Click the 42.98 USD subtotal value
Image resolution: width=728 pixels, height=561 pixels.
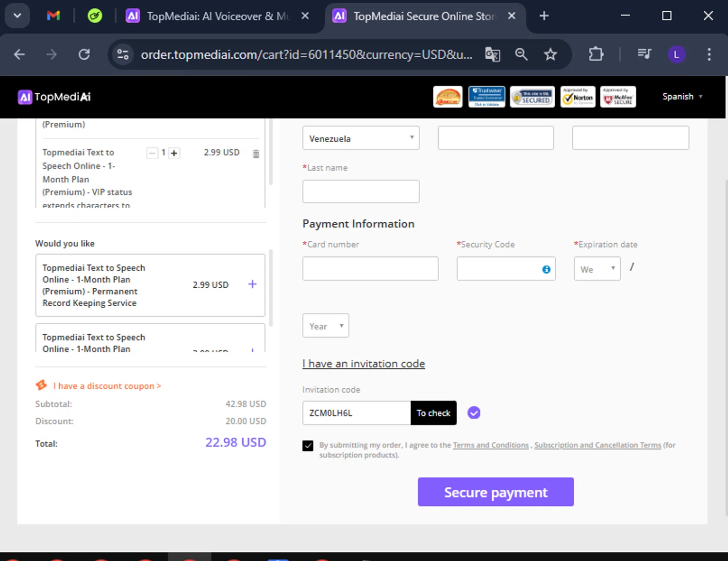246,404
